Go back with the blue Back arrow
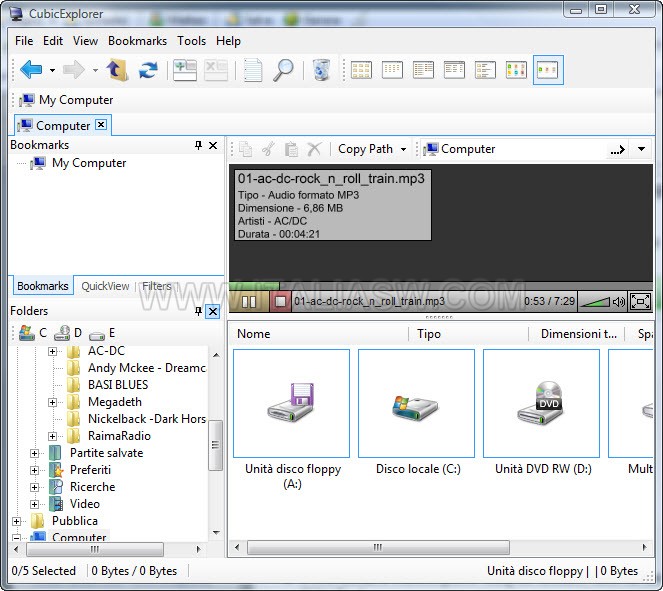Screen dimensions: 663x591 [31, 69]
